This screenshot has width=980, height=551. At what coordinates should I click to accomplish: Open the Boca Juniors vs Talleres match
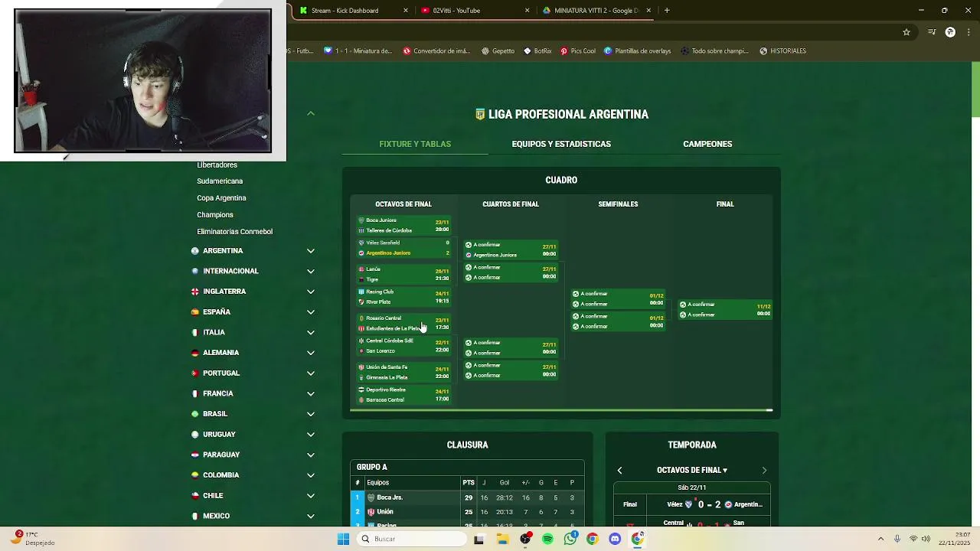pos(403,225)
